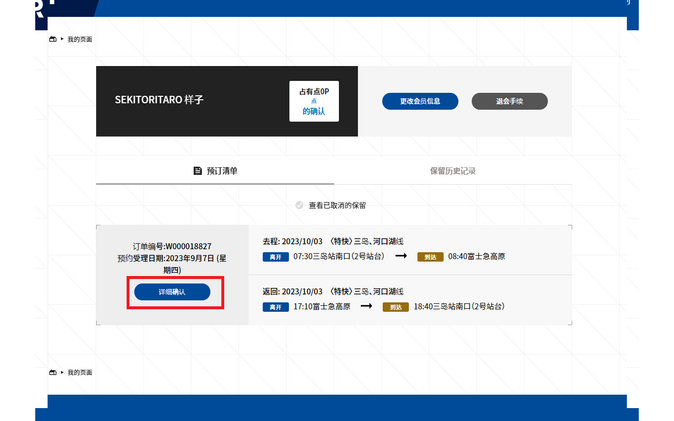Open '我的页面' in top breadcrumb
Viewport: 674px width, 421px height.
pyautogui.click(x=80, y=39)
